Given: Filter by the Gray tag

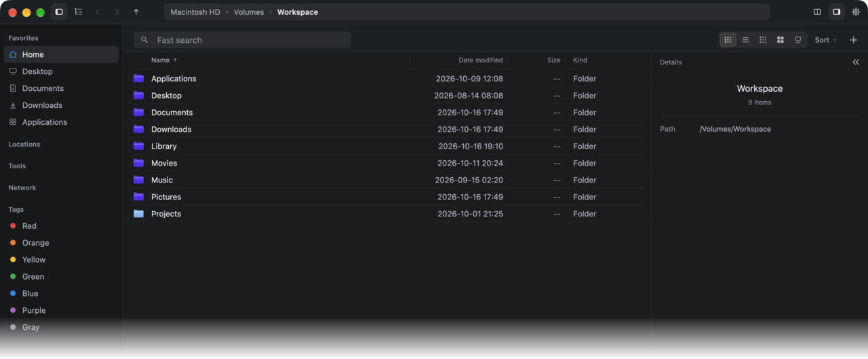Looking at the screenshot, I should tap(61, 327).
